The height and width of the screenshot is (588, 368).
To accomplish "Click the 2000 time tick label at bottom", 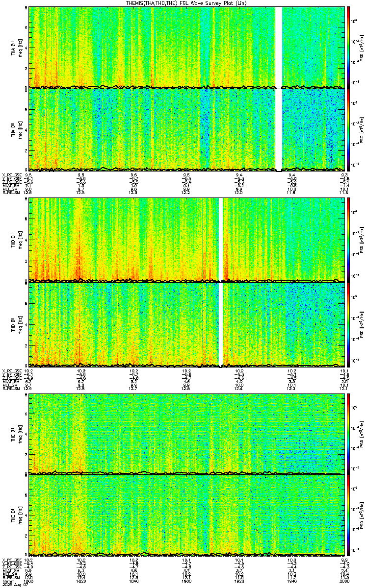I will pos(344,580).
